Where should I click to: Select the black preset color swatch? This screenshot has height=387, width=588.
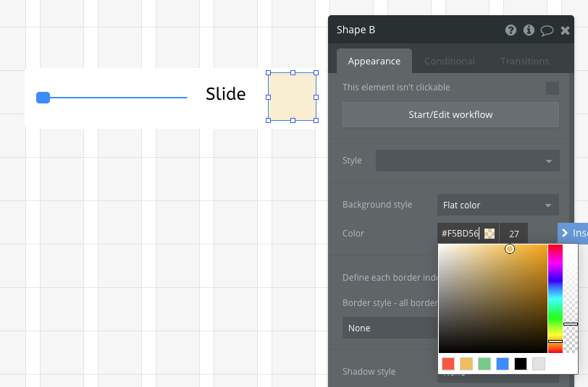521,364
